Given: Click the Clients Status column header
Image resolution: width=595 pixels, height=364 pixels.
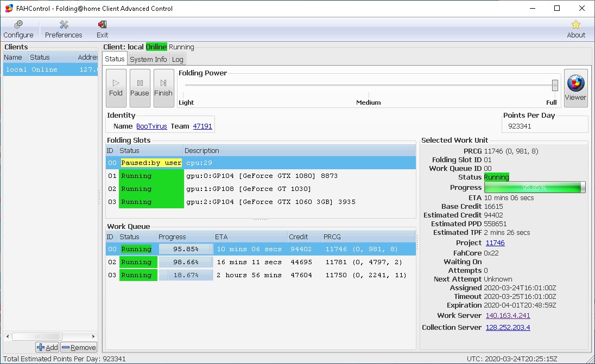Looking at the screenshot, I should point(52,58).
